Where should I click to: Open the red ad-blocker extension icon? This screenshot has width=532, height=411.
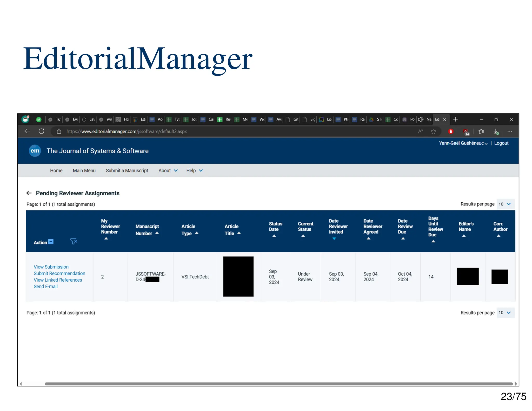(451, 131)
